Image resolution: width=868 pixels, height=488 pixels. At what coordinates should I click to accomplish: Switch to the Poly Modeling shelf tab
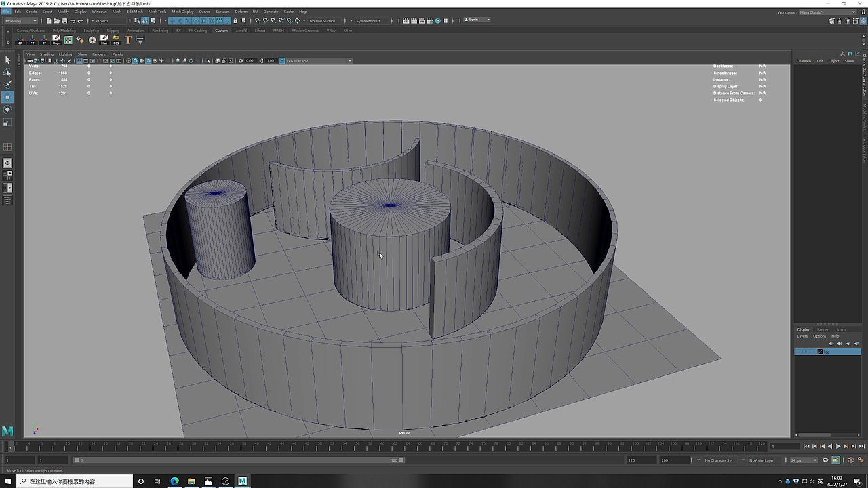point(64,30)
